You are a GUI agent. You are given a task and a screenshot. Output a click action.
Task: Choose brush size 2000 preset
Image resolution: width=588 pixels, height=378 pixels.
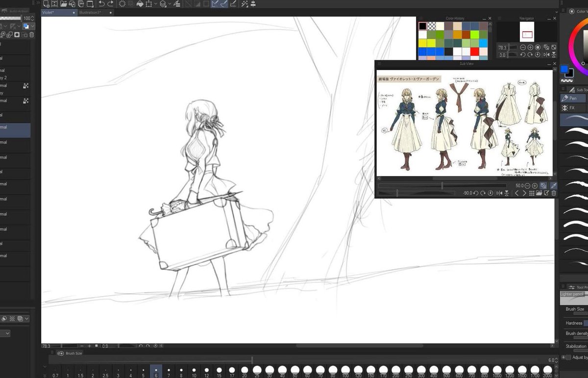547,371
